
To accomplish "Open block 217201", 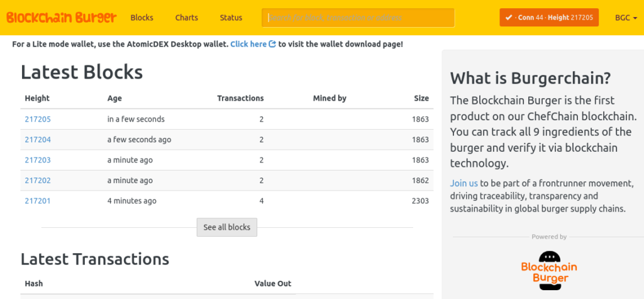I will click(38, 201).
